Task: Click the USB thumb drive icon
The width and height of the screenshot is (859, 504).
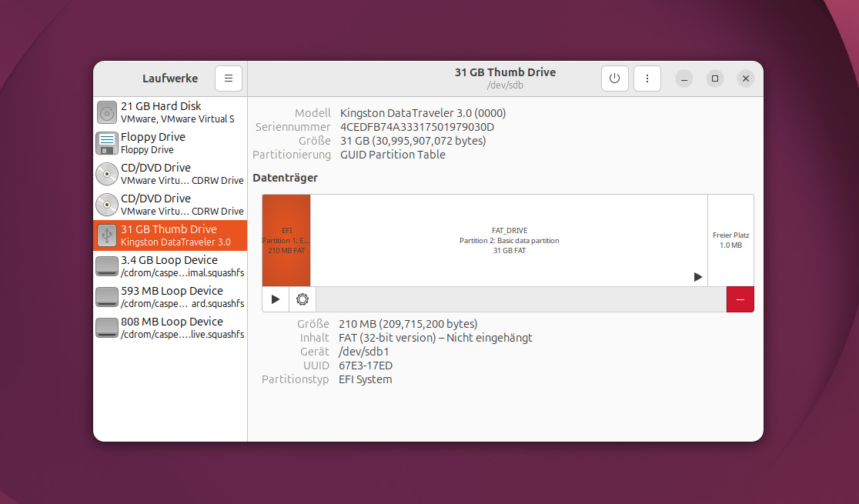Action: tap(107, 235)
